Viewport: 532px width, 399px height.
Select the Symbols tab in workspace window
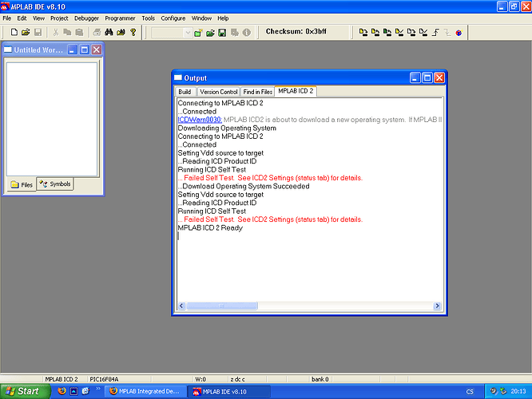click(x=55, y=184)
